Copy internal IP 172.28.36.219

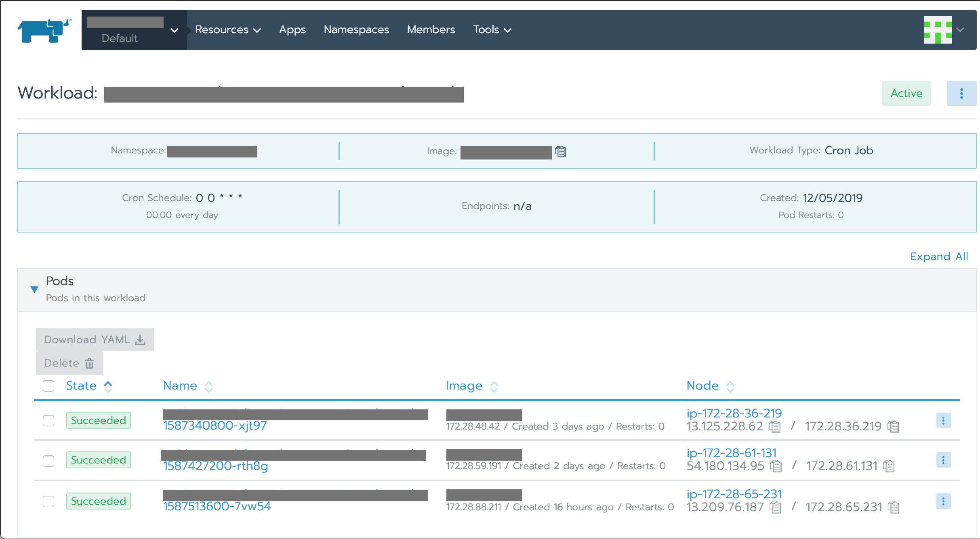coord(893,426)
